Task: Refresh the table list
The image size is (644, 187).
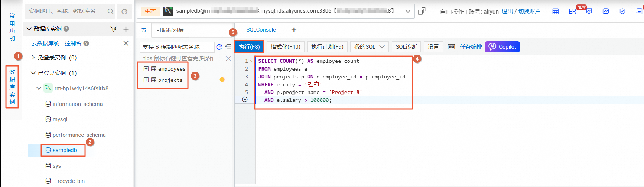Action: pos(219,47)
